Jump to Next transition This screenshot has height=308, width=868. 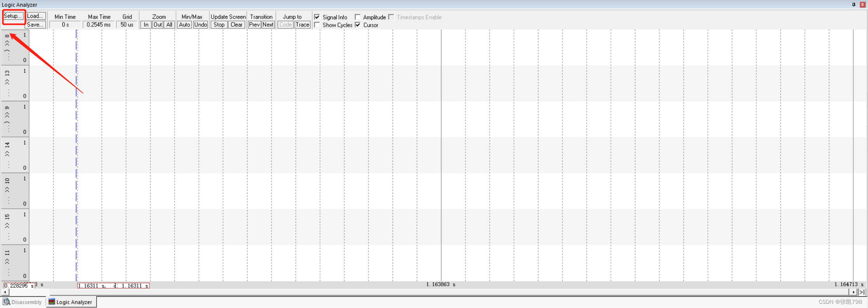pyautogui.click(x=268, y=25)
